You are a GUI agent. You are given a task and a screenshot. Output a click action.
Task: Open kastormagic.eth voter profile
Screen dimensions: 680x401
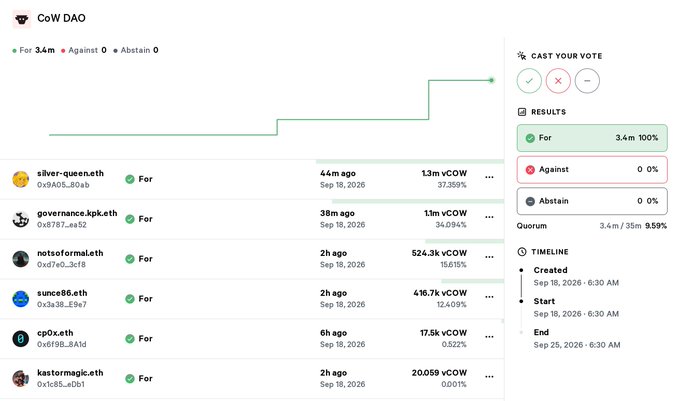click(70, 373)
